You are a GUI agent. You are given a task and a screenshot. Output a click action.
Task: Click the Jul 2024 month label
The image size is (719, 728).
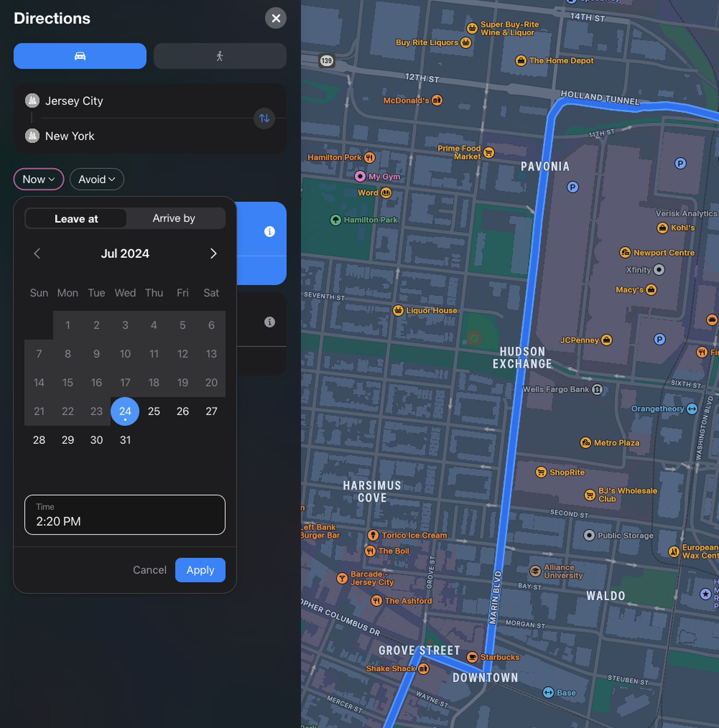pyautogui.click(x=125, y=253)
